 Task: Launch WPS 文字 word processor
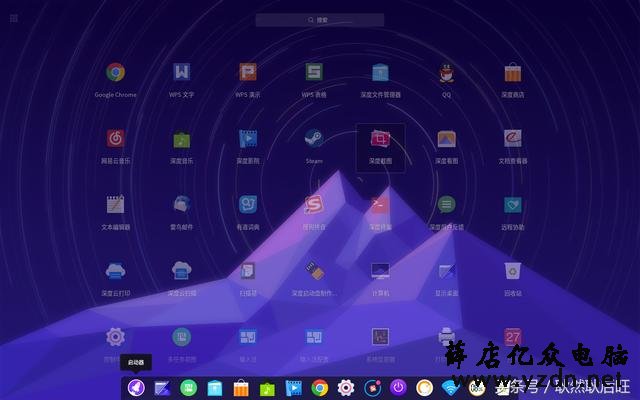pyautogui.click(x=182, y=73)
